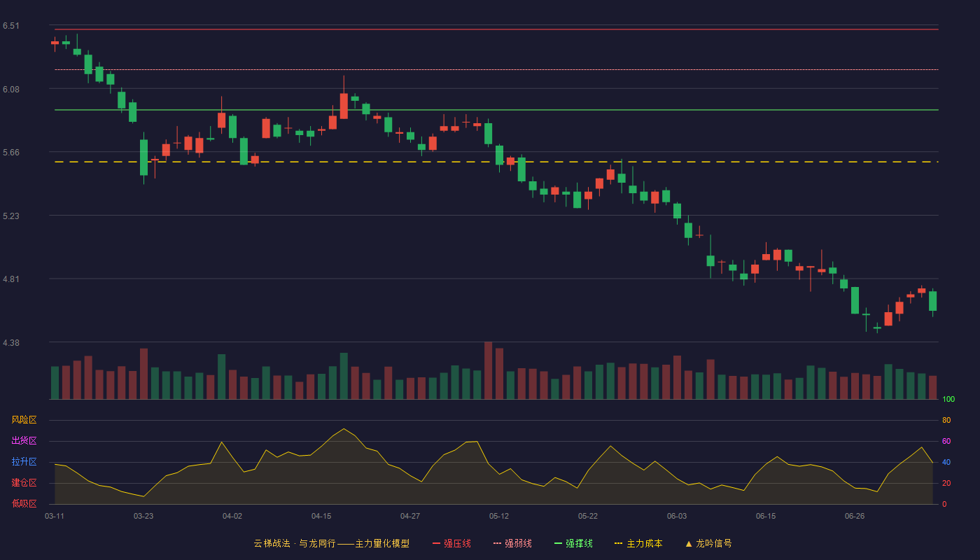Click the red 强压线 line at chart top
The image size is (980, 560).
(x=496, y=29)
